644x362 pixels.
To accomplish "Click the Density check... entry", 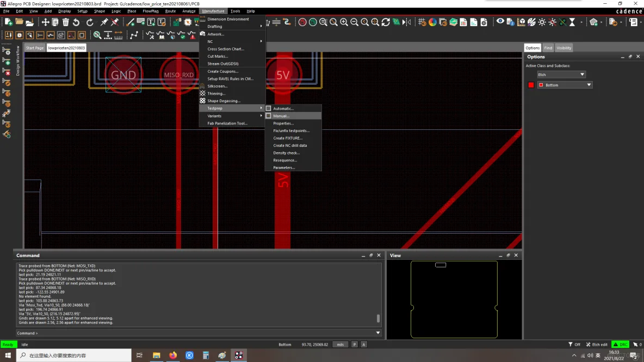I will click(293, 153).
